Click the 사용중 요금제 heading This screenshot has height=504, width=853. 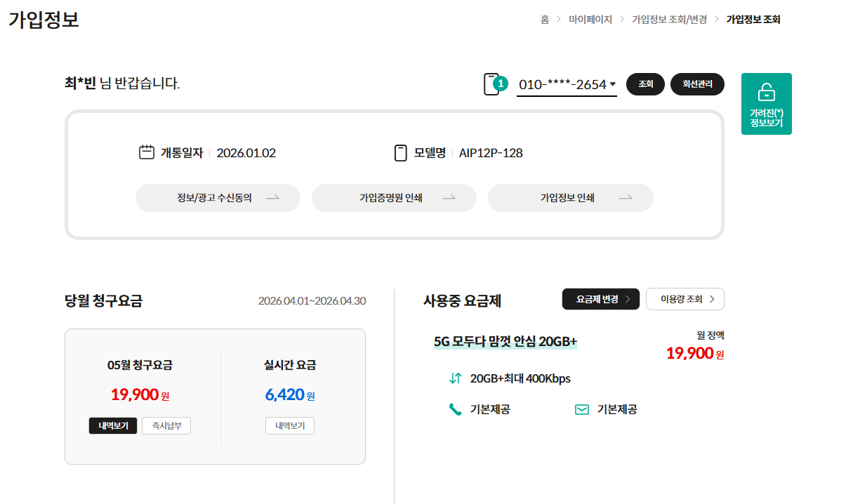click(463, 301)
